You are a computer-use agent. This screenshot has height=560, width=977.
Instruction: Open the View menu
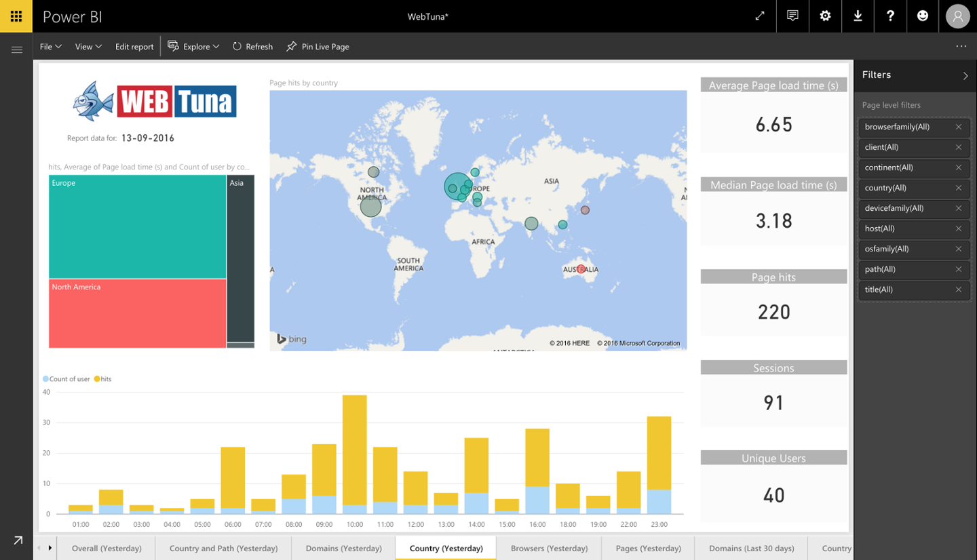(x=88, y=47)
